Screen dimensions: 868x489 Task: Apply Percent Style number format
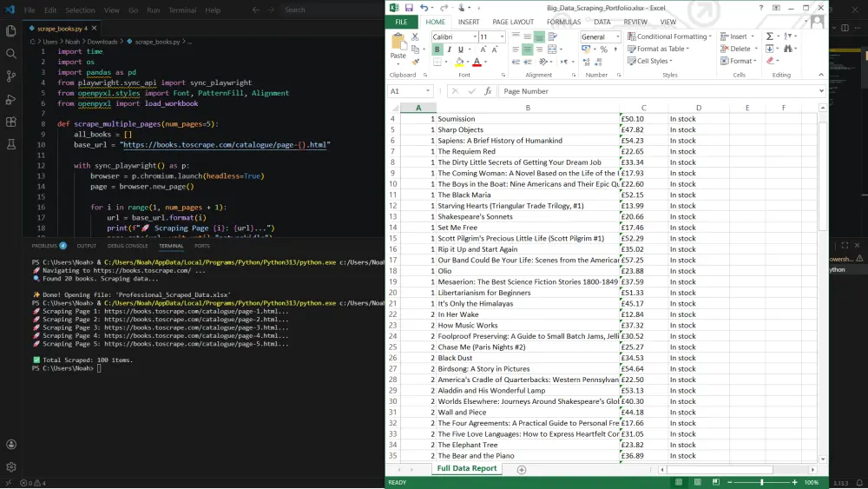(x=603, y=50)
